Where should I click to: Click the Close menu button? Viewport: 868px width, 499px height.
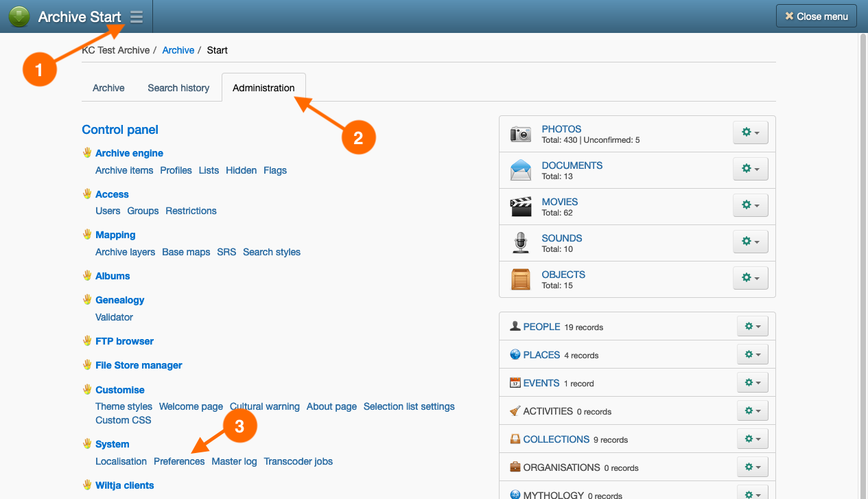817,16
